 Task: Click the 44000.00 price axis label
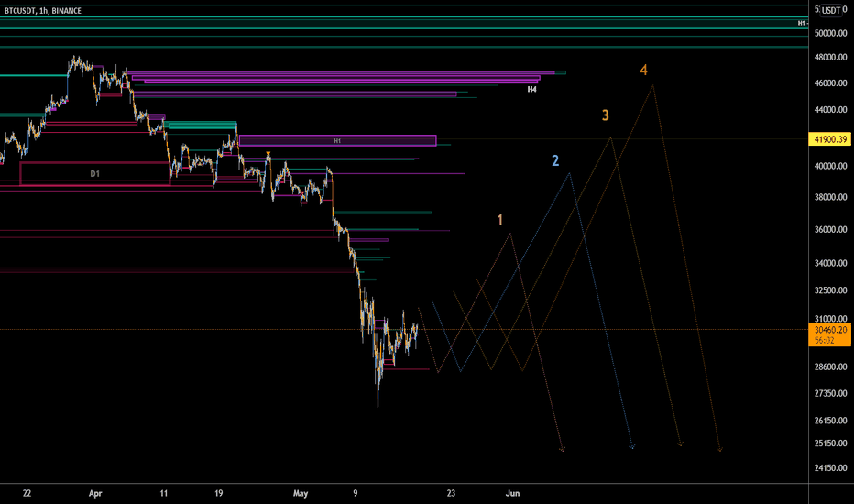pos(830,110)
